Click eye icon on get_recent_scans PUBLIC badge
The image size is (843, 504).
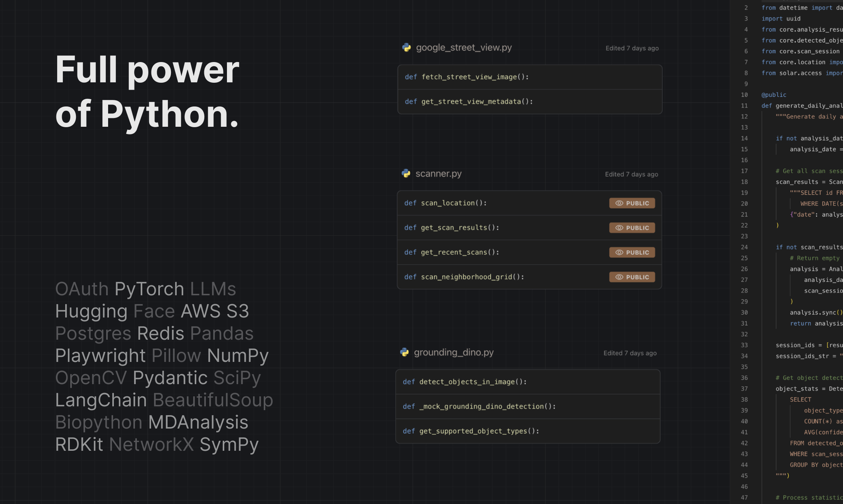click(x=619, y=252)
